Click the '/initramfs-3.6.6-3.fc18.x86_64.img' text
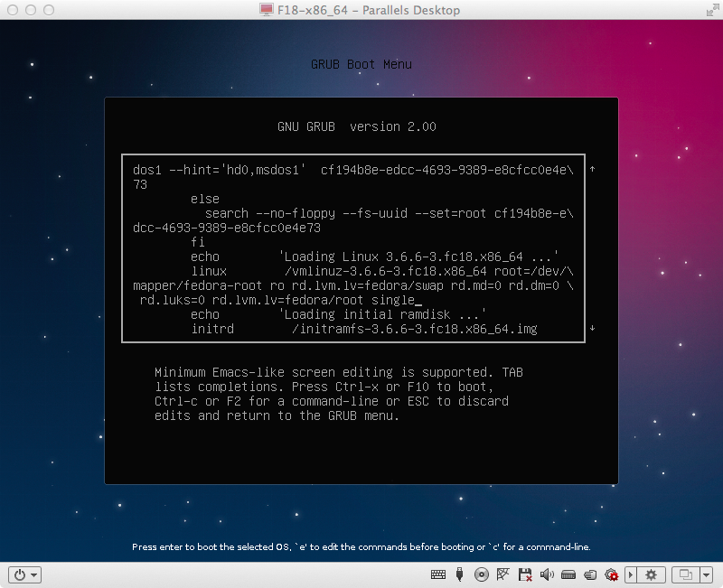723x588 pixels. click(x=415, y=329)
